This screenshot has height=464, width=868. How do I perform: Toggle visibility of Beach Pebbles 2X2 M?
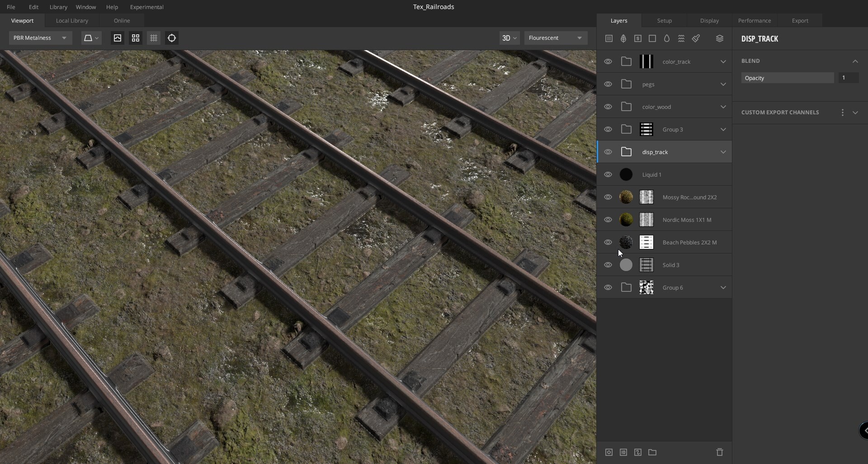[x=608, y=242]
